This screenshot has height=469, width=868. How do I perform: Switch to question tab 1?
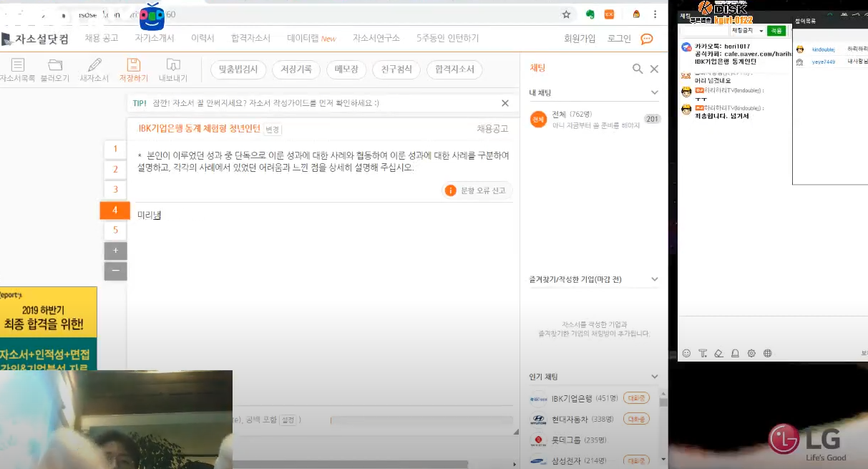(x=115, y=149)
